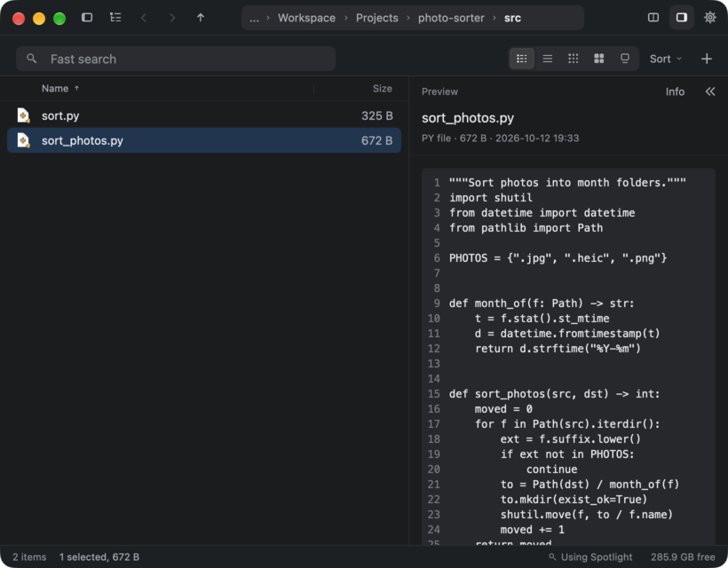Click the search magnifier icon

click(x=32, y=59)
